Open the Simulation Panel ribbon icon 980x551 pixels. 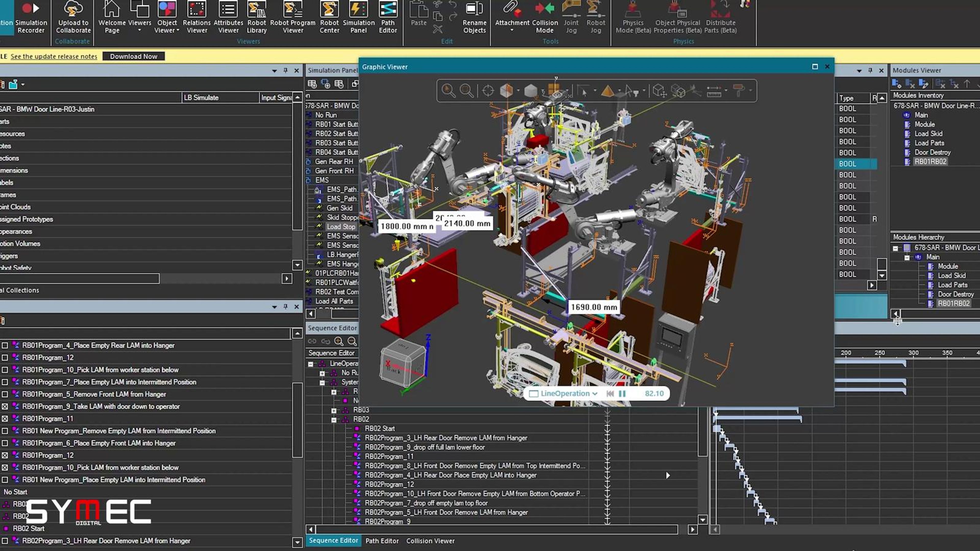point(358,17)
